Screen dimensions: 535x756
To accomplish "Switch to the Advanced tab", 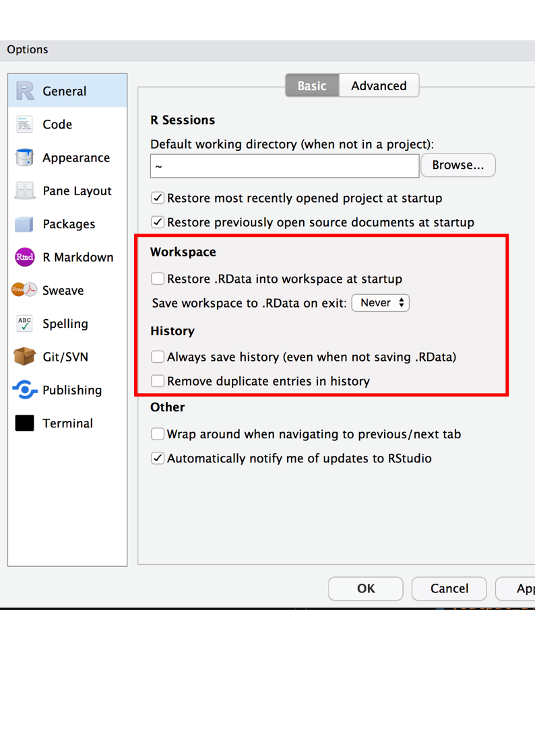I will point(379,85).
